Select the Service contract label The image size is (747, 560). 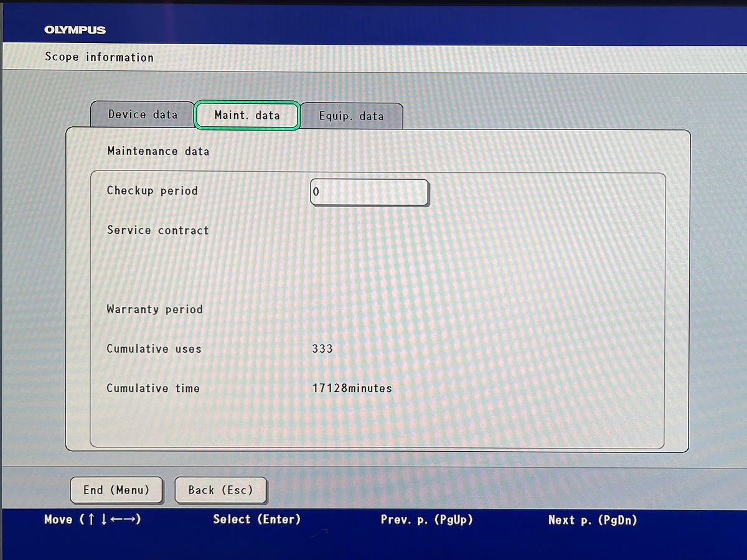click(157, 230)
